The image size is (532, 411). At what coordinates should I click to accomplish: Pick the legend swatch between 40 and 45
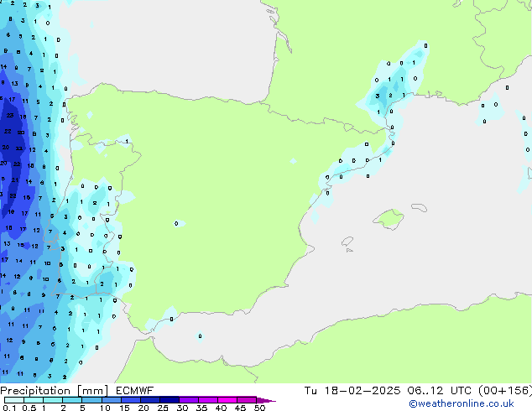coord(228,400)
